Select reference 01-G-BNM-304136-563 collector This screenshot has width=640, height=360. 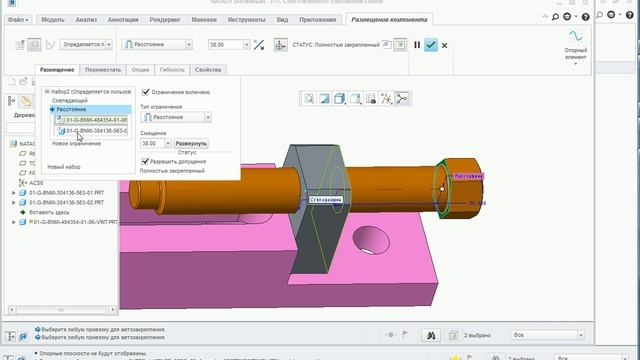92,131
